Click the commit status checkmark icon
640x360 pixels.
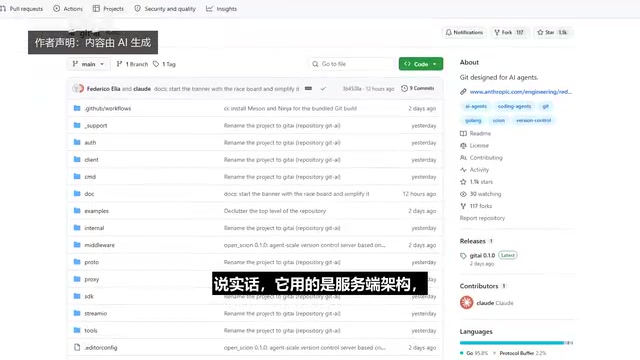tap(323, 89)
